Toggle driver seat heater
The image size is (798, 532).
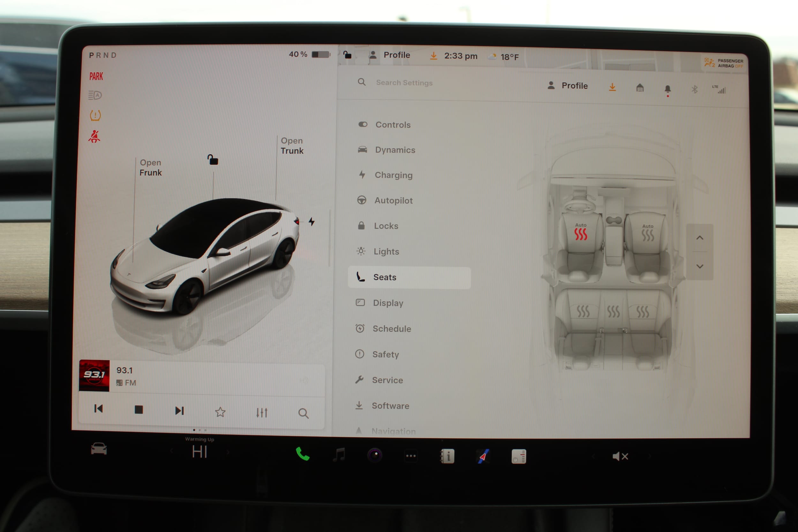pyautogui.click(x=581, y=234)
